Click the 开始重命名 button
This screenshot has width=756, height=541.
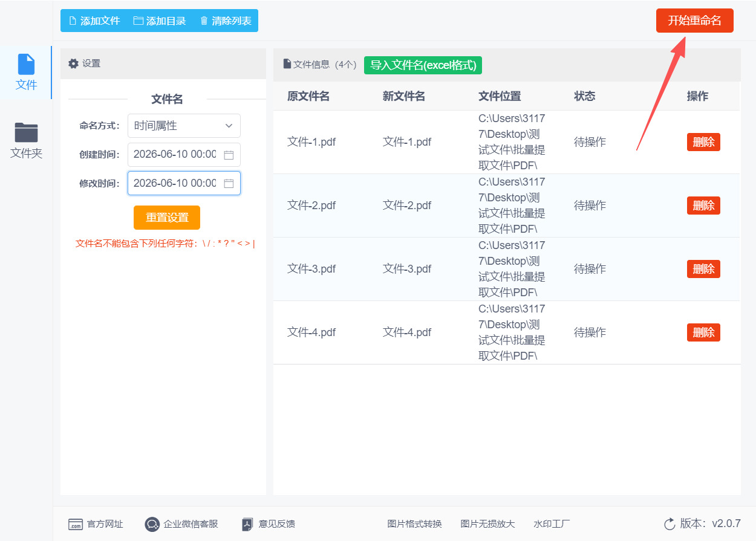pos(695,21)
